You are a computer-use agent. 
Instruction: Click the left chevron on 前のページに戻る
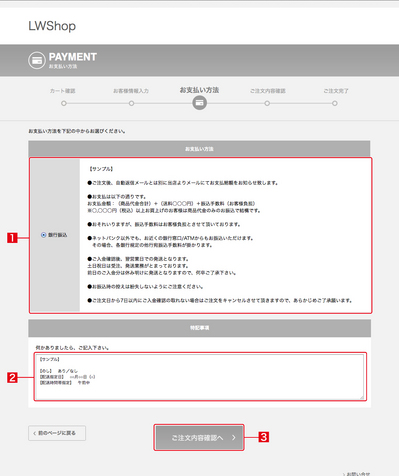tap(34, 433)
